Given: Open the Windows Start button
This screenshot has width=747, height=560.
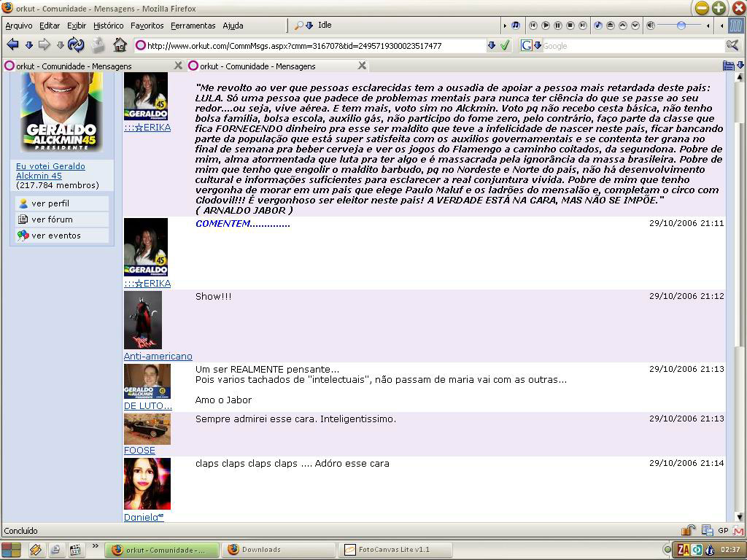Looking at the screenshot, I should (x=11, y=550).
